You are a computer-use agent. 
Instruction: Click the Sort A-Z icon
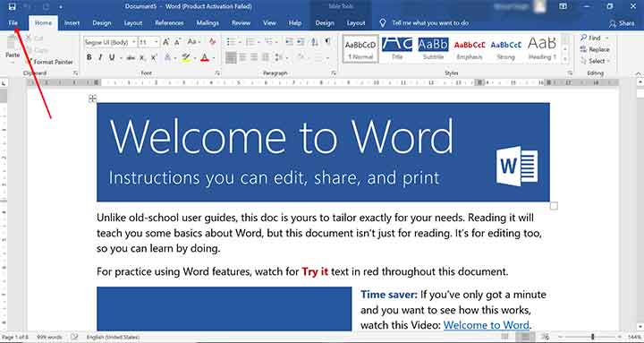pyautogui.click(x=315, y=42)
